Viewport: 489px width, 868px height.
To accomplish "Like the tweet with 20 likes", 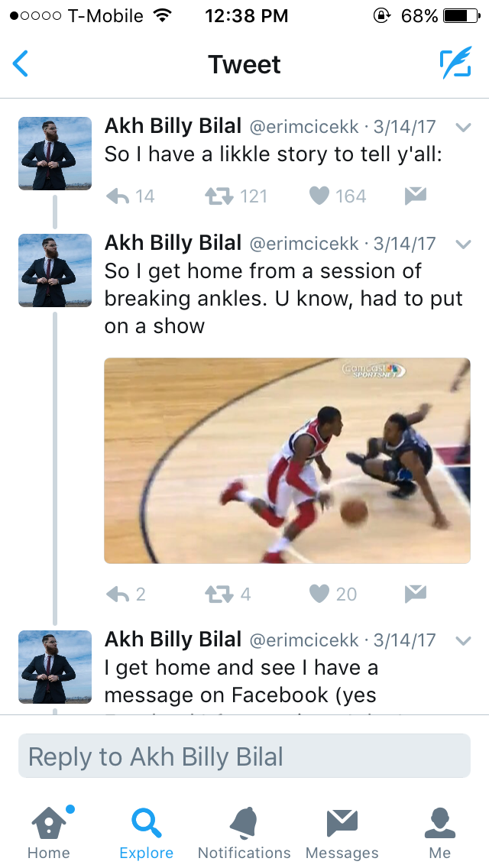I will [319, 594].
